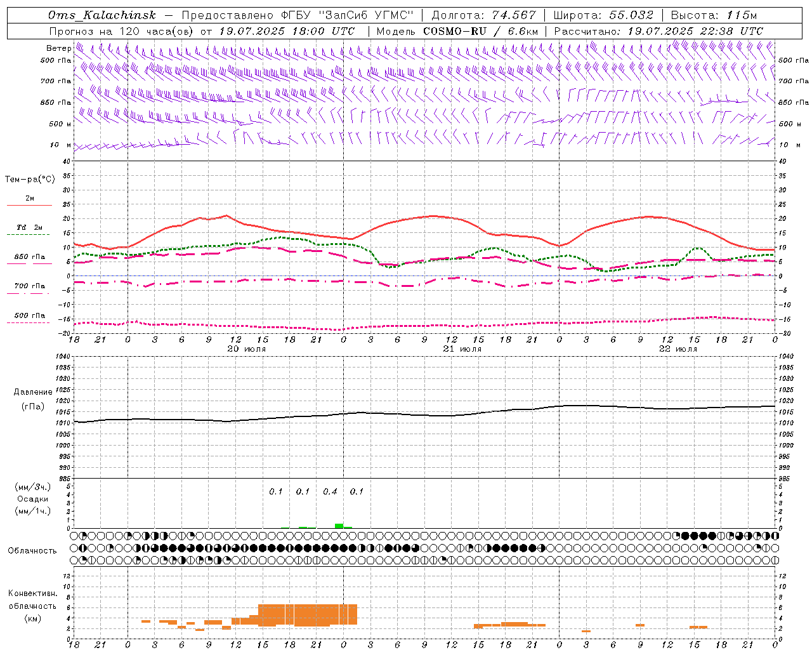Click the large orange convective cloud block

pos(308,614)
